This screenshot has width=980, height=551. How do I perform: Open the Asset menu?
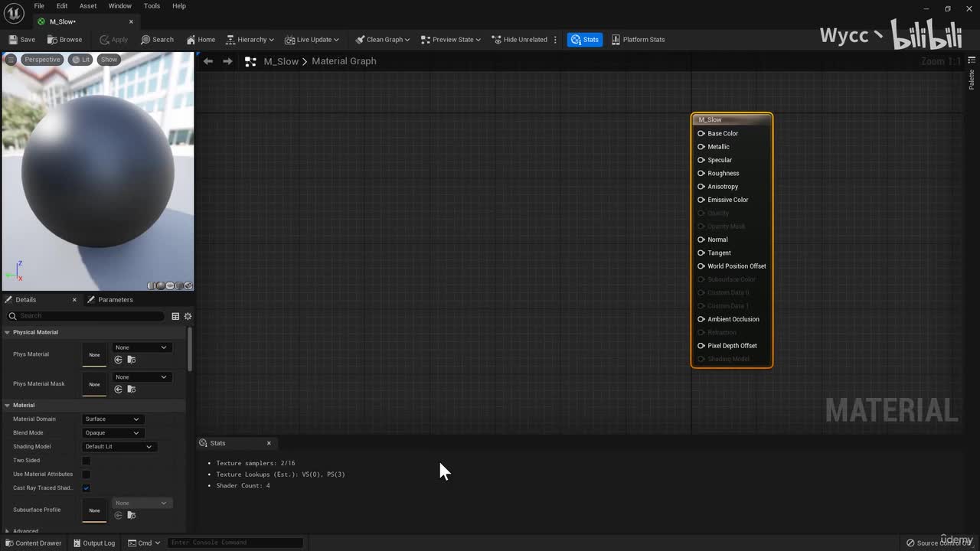point(88,6)
